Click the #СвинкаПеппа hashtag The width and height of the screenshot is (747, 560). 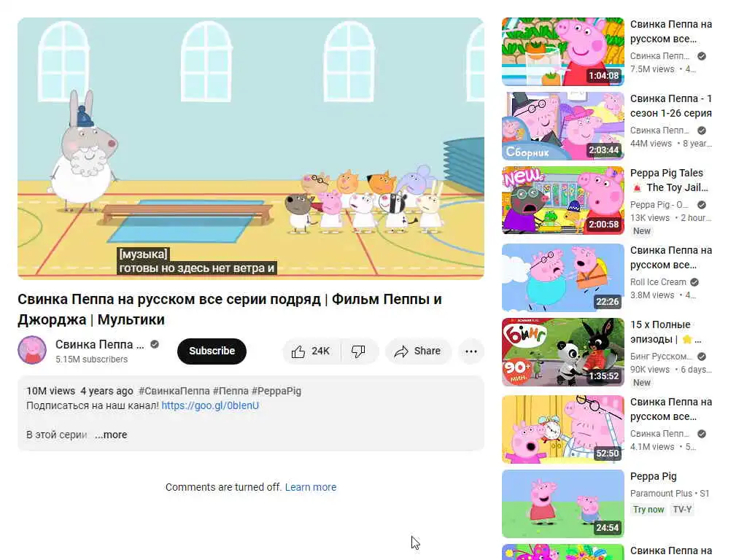[174, 391]
